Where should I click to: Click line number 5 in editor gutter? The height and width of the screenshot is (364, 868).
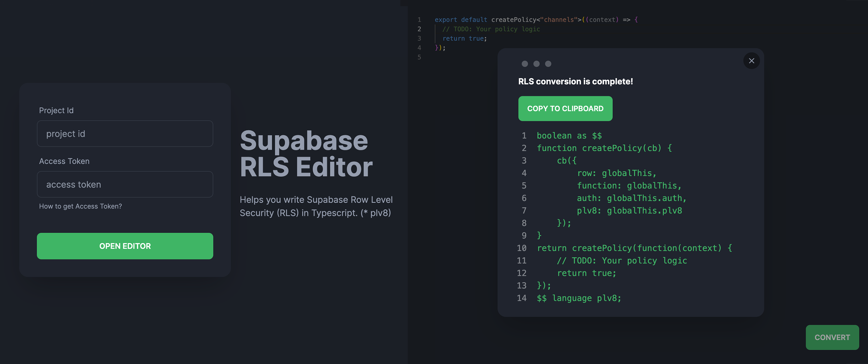coord(419,57)
